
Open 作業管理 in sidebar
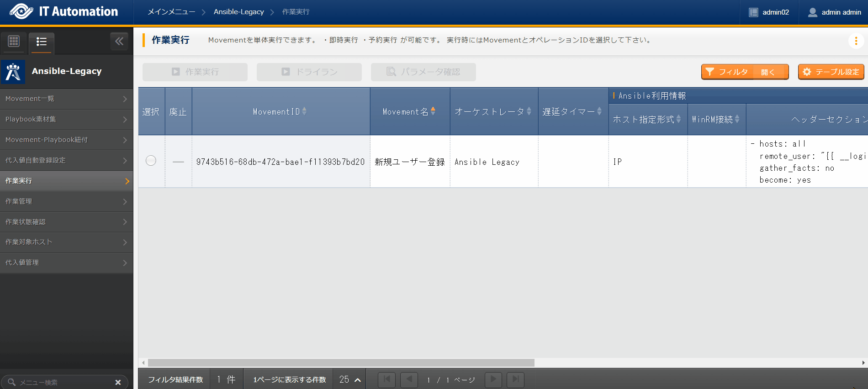pos(66,201)
